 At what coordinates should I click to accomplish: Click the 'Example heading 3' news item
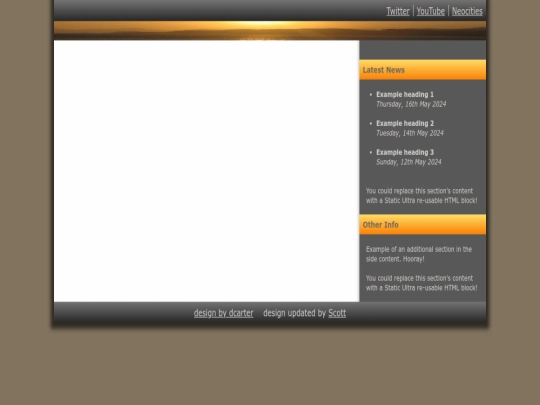coord(405,152)
